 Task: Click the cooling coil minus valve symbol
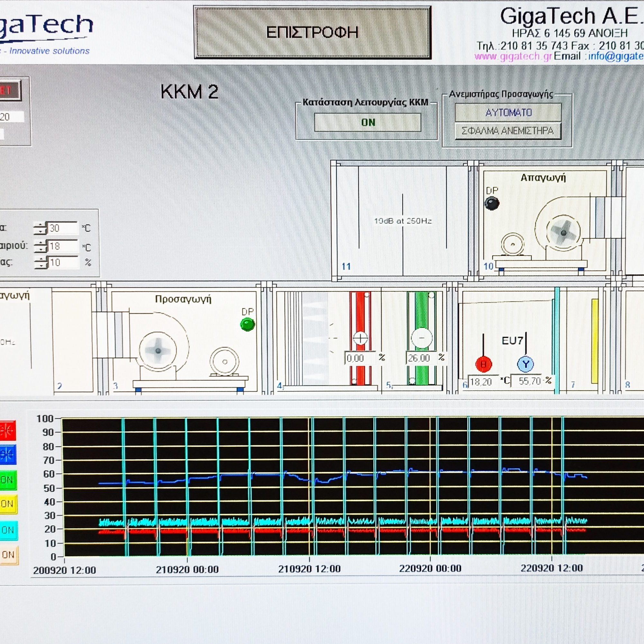(x=422, y=338)
